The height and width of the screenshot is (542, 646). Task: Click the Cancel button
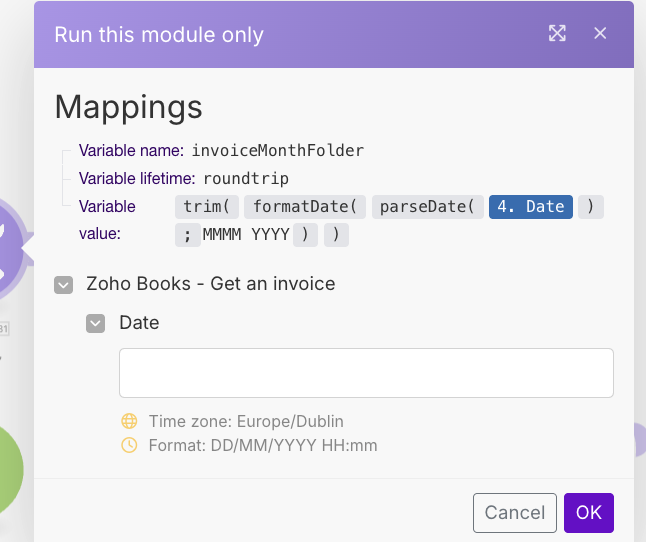coord(515,513)
